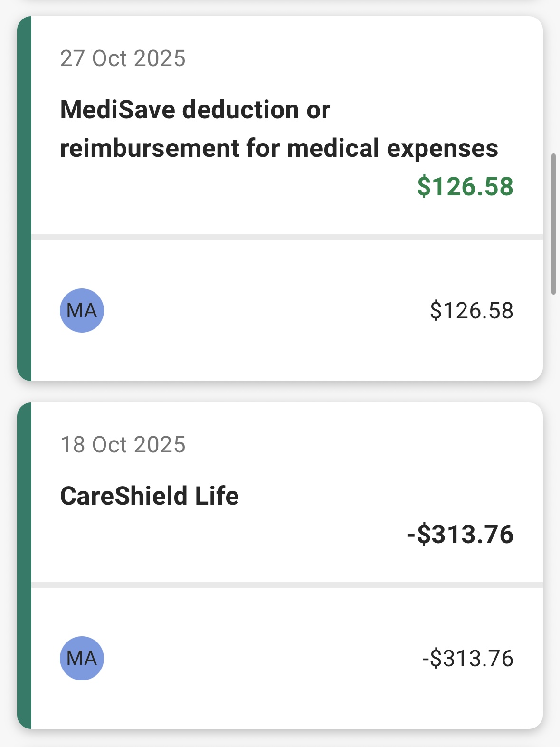Click the gap between the two transaction cards

pos(280,392)
